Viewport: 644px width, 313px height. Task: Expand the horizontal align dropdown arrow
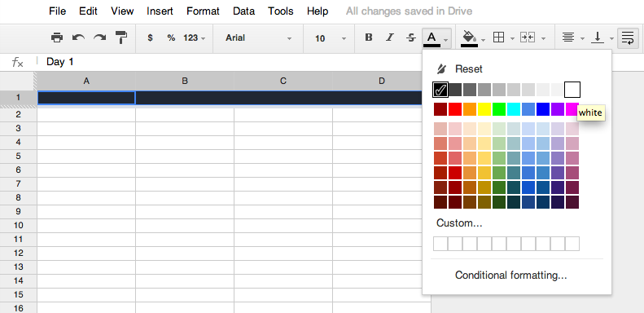click(x=582, y=38)
